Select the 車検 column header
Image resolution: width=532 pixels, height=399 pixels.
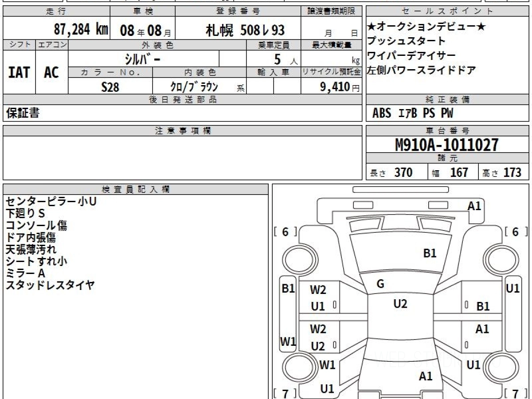click(x=142, y=12)
